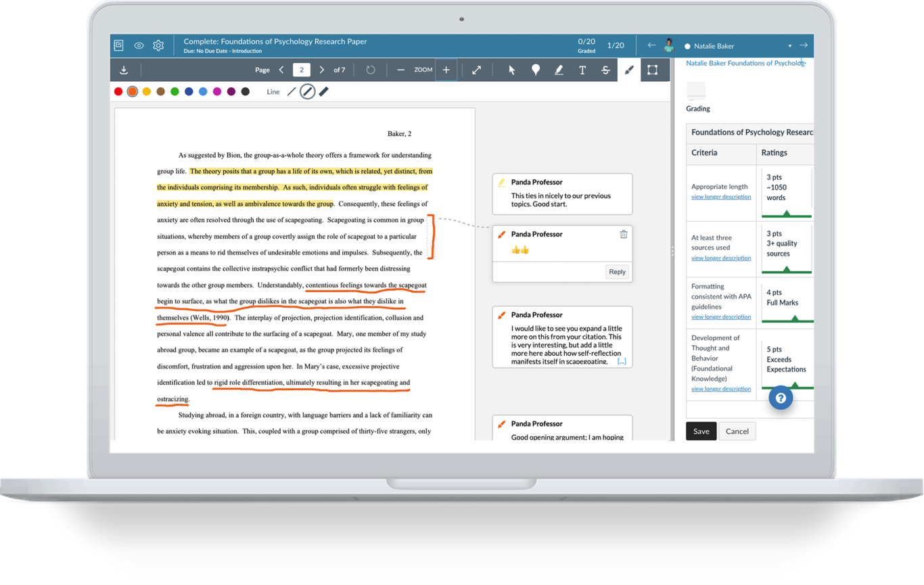Viewport: 924px width, 585px height.
Task: Download the submission document
Action: pos(124,70)
